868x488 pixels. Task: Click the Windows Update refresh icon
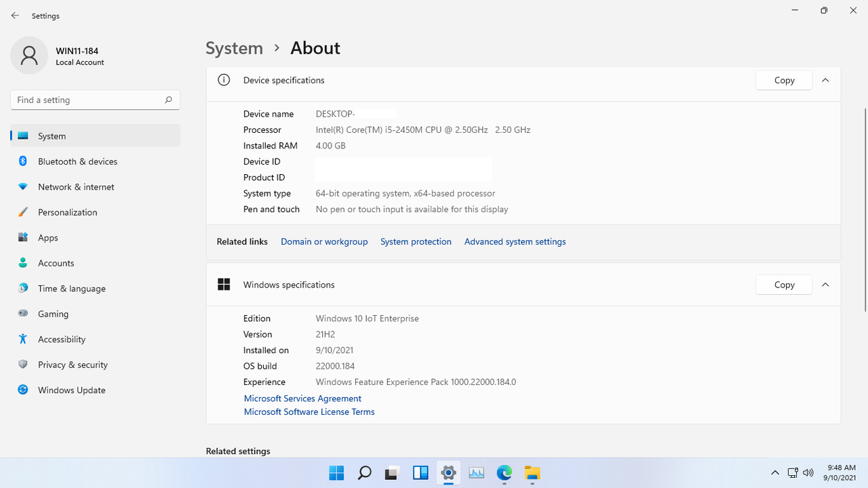[23, 390]
